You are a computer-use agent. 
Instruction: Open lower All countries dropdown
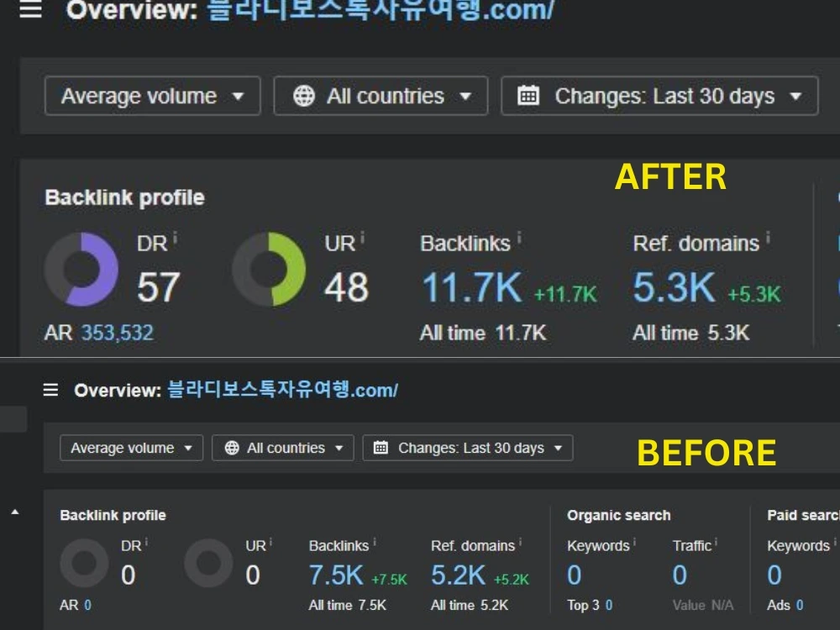[x=283, y=448]
